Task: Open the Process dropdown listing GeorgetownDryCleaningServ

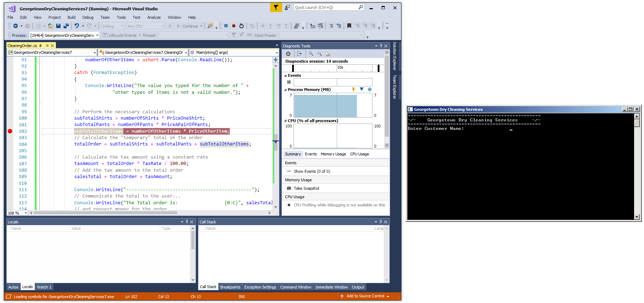Action: point(64,35)
